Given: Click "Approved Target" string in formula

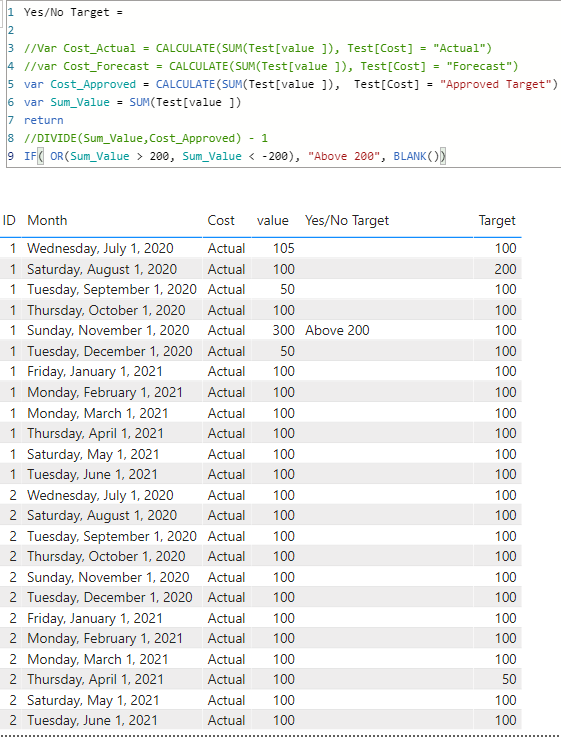Looking at the screenshot, I should pyautogui.click(x=495, y=85).
